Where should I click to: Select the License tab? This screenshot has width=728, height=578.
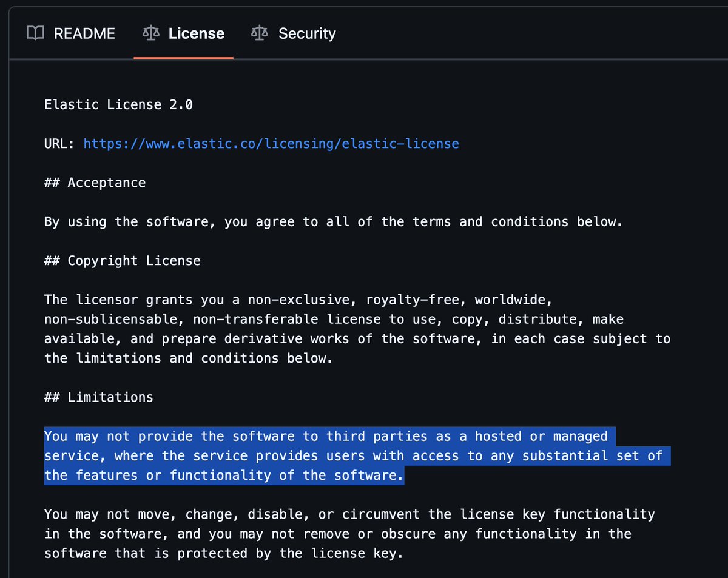183,33
